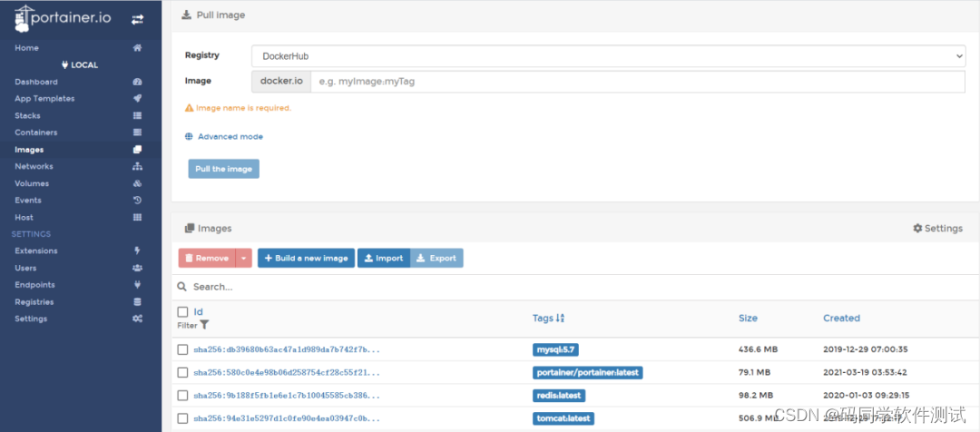980x432 pixels.
Task: Click the Export button
Action: (x=436, y=258)
